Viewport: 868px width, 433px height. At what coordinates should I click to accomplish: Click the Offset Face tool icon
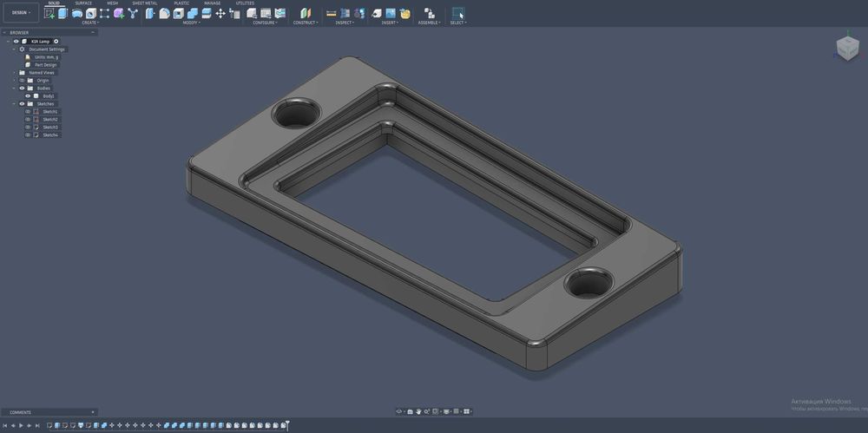pyautogui.click(x=206, y=13)
